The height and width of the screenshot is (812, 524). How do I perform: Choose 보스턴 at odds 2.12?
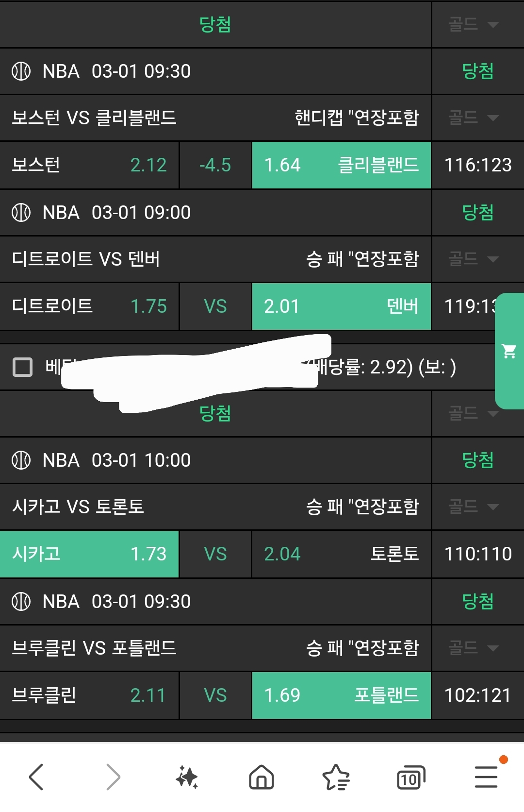89,165
